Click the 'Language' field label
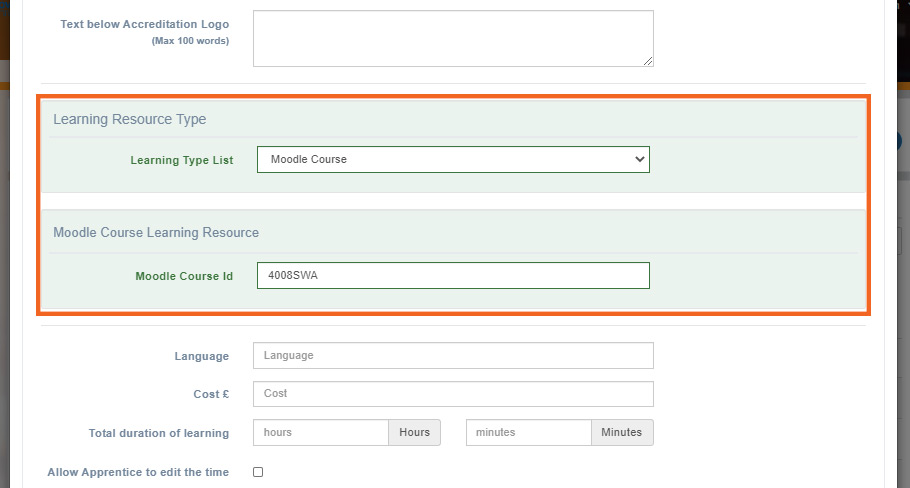Viewport: 910px width, 488px height. [x=201, y=356]
